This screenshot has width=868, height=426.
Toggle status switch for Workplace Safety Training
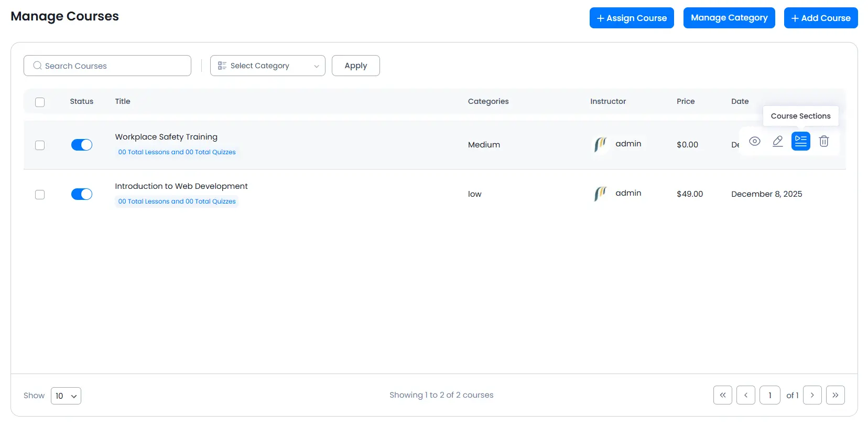click(82, 145)
